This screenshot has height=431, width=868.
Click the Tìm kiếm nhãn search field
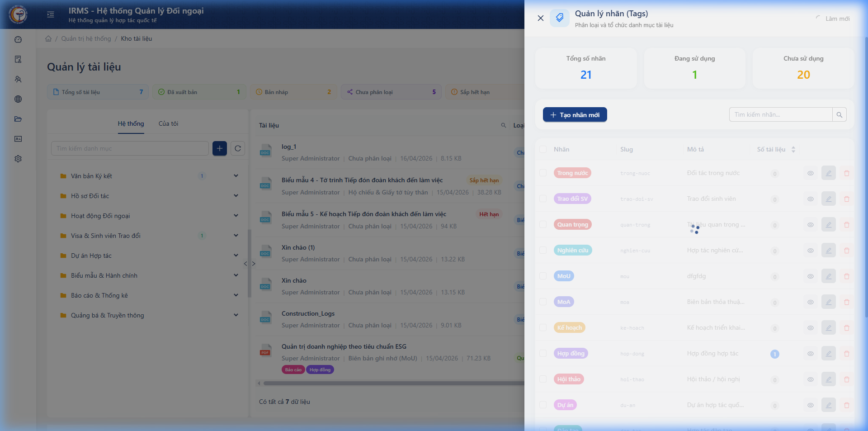click(x=780, y=115)
